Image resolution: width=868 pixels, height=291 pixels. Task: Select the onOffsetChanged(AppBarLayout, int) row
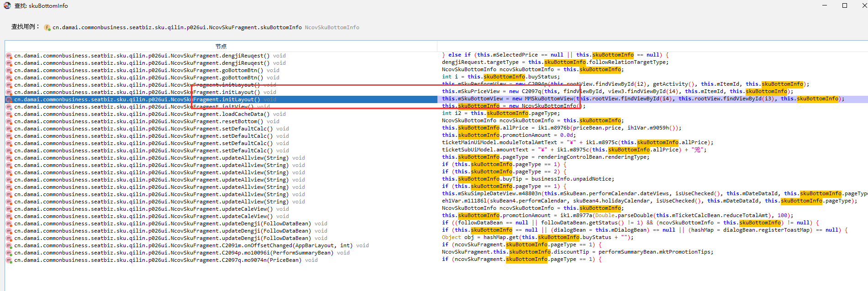[x=221, y=245]
